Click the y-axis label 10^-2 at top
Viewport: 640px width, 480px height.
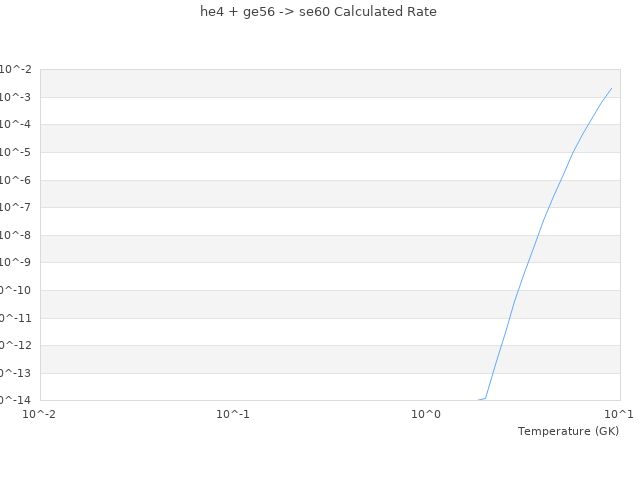click(16, 69)
